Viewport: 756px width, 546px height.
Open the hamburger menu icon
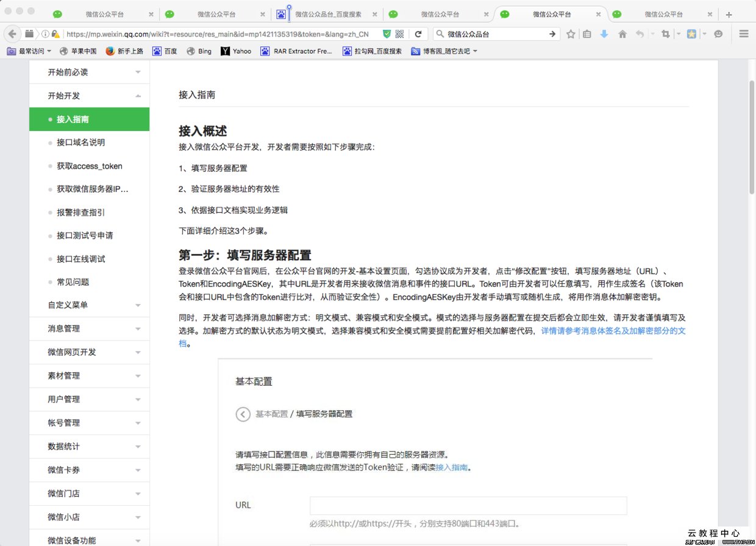click(x=744, y=35)
